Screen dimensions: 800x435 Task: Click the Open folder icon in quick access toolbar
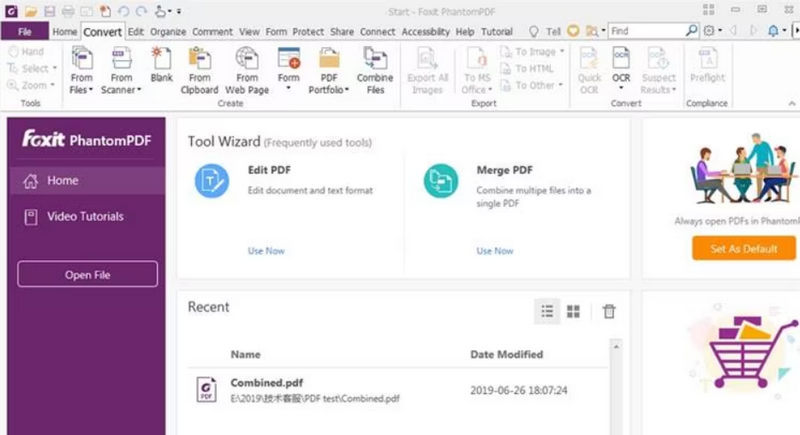[31, 11]
